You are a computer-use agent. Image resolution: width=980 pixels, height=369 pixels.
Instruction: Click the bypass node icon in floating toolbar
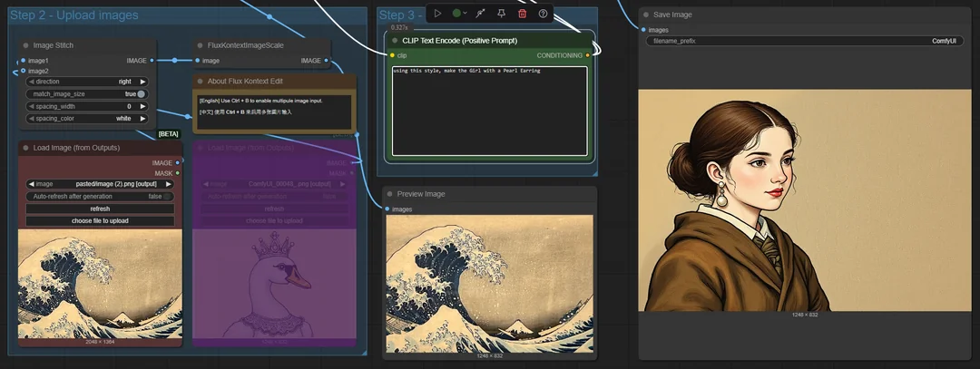[480, 13]
